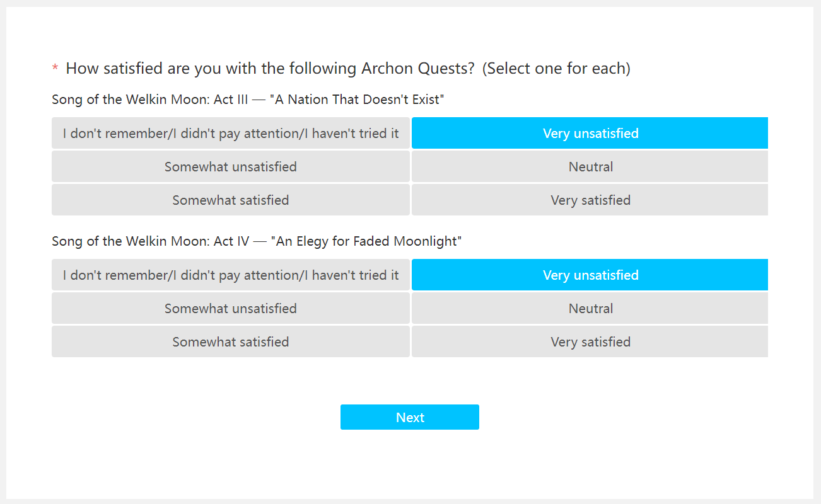
Task: Select "Very unsatisfied" for Act III quest
Action: [x=590, y=133]
